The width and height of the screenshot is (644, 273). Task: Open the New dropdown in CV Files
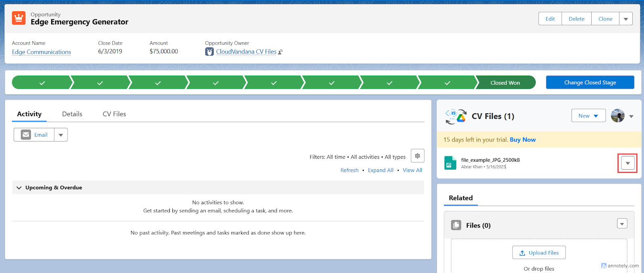(588, 116)
